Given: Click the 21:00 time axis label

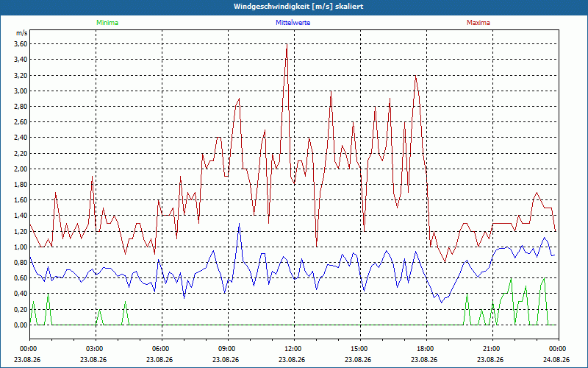Looking at the screenshot, I should point(492,349).
